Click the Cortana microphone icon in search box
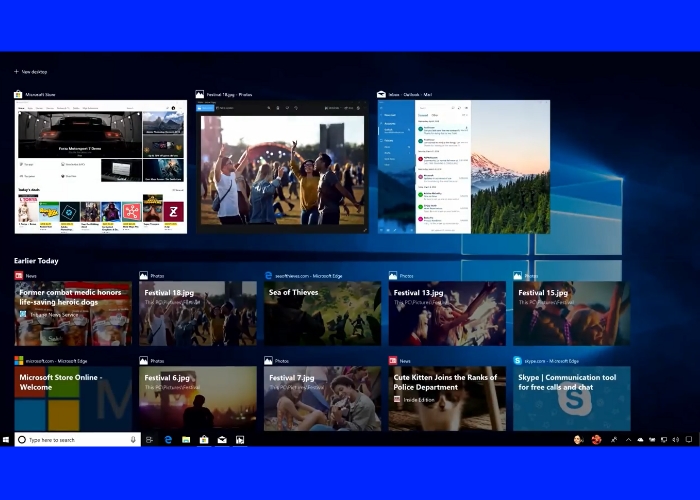The width and height of the screenshot is (700, 500). click(x=133, y=440)
